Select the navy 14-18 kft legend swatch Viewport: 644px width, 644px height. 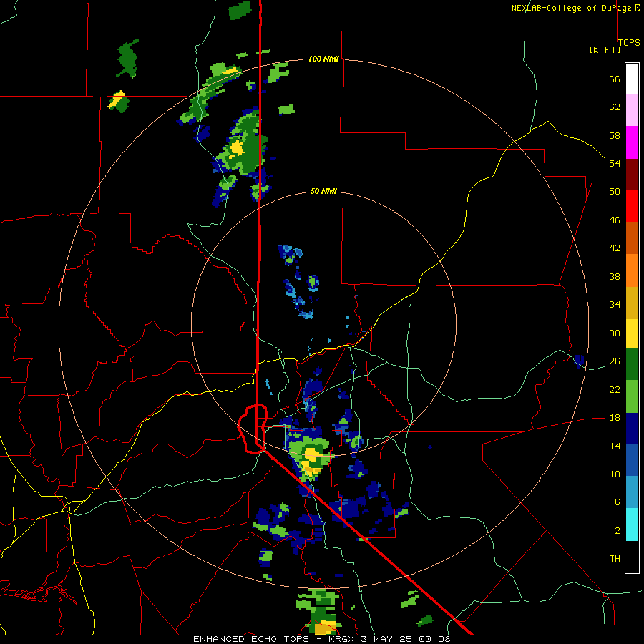coord(632,429)
